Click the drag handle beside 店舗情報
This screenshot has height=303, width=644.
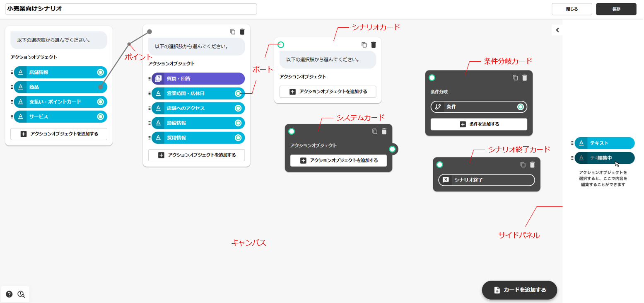(12, 72)
